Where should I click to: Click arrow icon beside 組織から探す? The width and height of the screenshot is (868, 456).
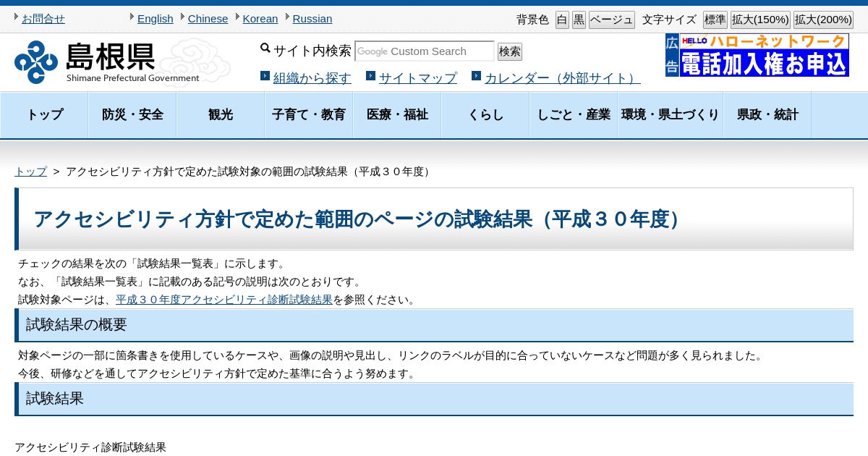265,75
